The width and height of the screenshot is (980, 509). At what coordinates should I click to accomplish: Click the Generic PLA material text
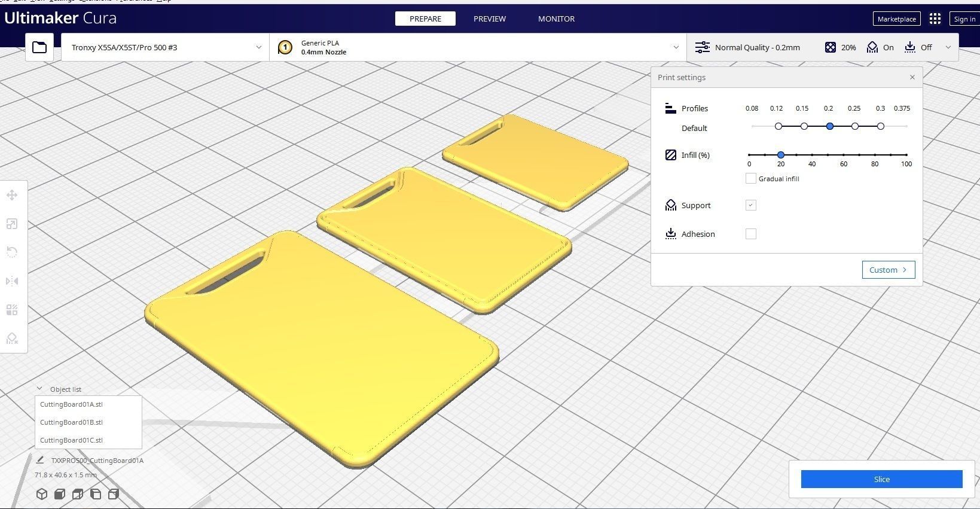320,42
